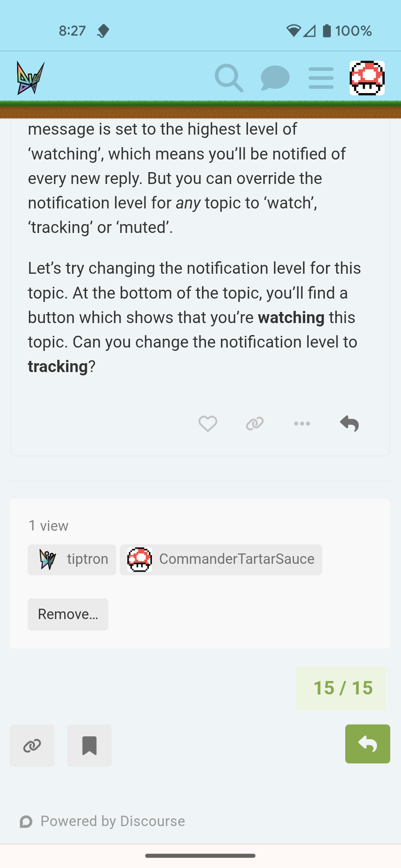Select the CommanderTartarSauce participant chip
Viewport: 401px width, 868px height.
point(221,559)
